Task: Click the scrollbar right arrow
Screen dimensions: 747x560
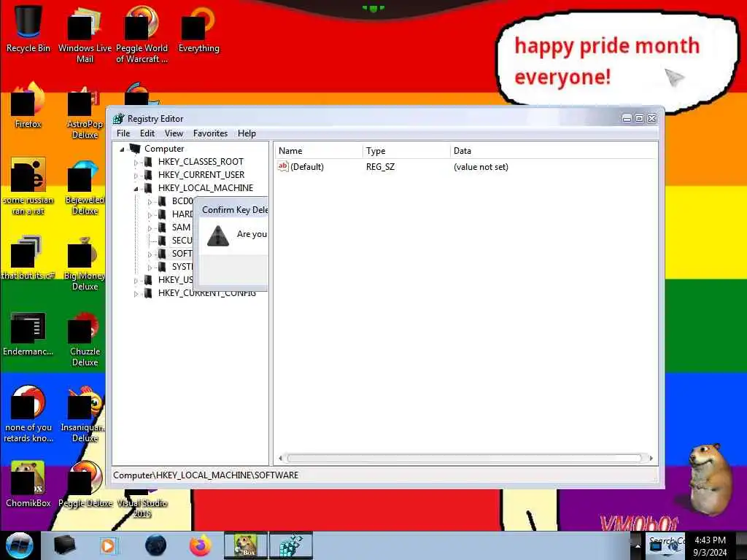Action: click(651, 458)
